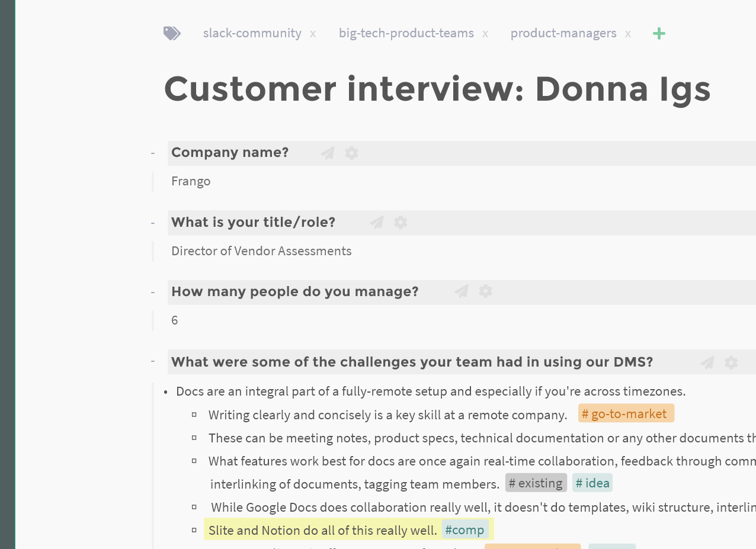The image size is (756, 549).
Task: Open gear settings on the people-managed question
Action: pyautogui.click(x=485, y=291)
